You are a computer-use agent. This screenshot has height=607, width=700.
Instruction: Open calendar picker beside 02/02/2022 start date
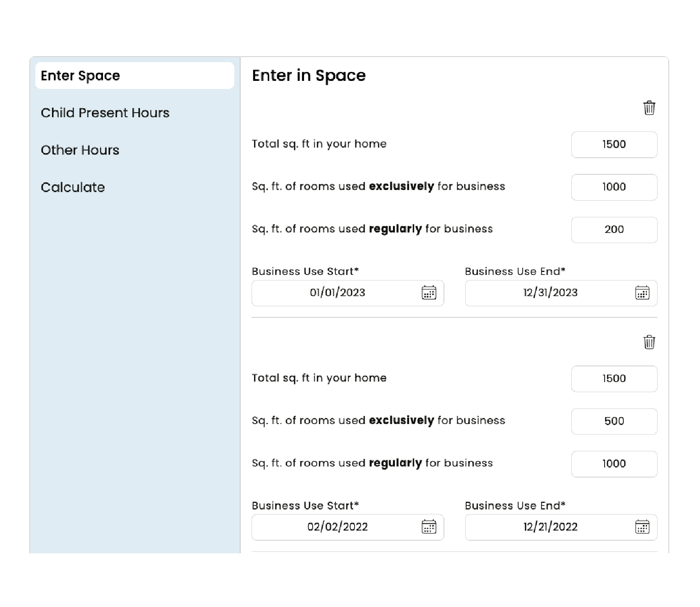point(429,527)
